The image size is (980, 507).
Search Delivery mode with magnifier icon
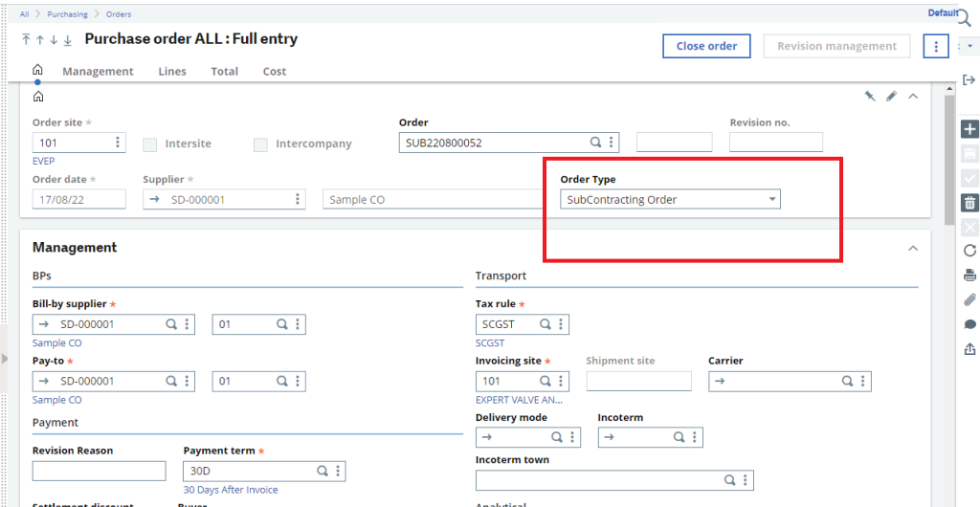point(556,438)
